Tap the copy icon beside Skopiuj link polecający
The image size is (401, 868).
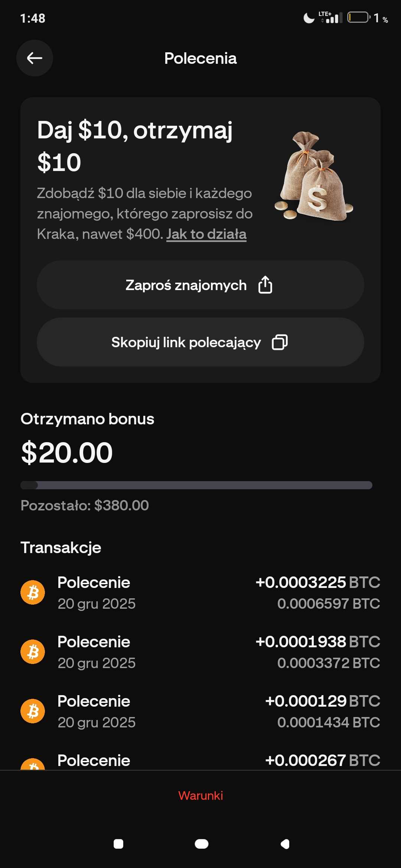(280, 342)
